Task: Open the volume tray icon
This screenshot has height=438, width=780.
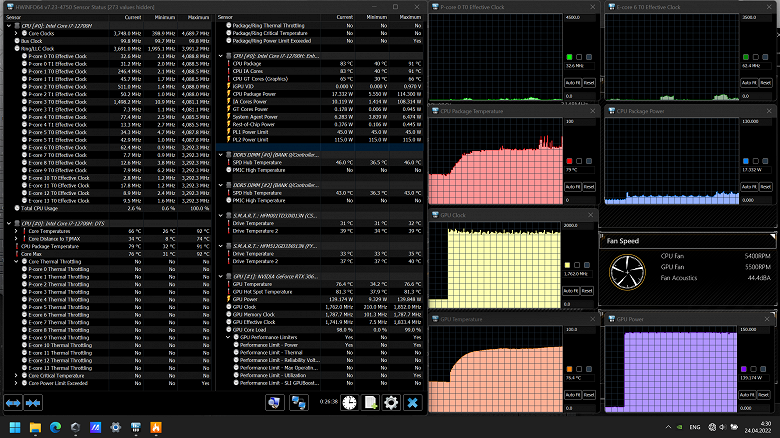Action: 722,427
